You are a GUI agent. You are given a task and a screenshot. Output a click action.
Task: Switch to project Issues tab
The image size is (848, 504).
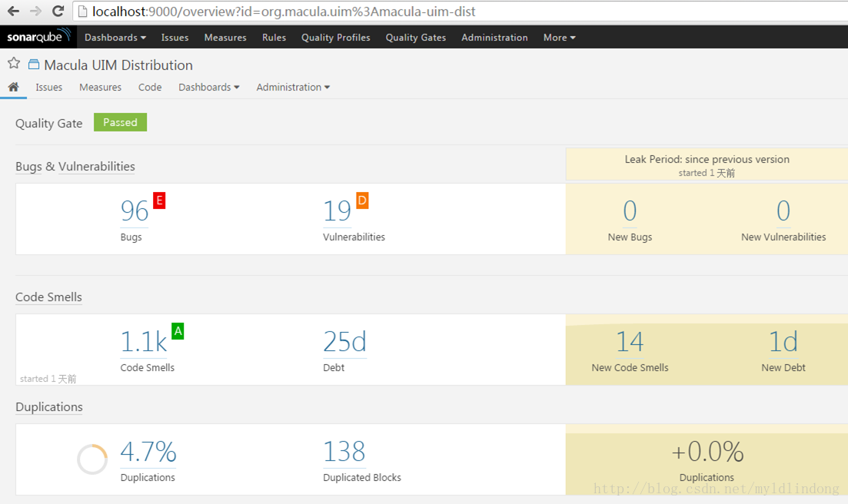[x=48, y=87]
